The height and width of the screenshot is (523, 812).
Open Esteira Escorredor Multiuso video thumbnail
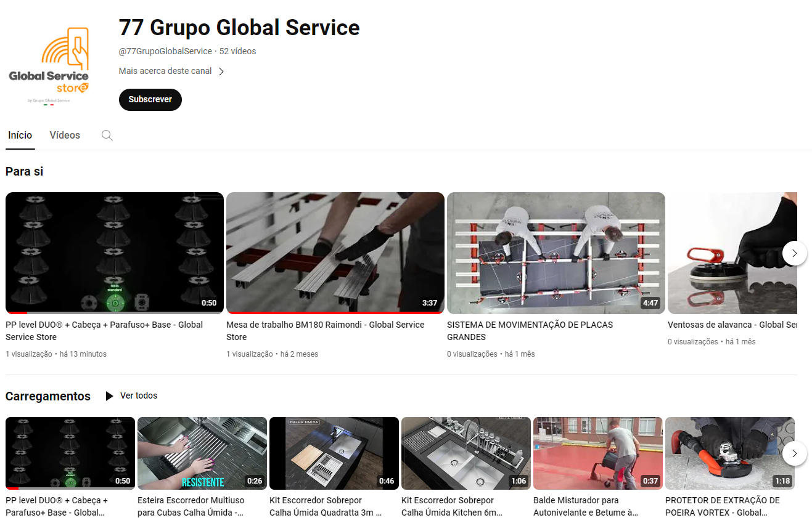click(x=202, y=453)
